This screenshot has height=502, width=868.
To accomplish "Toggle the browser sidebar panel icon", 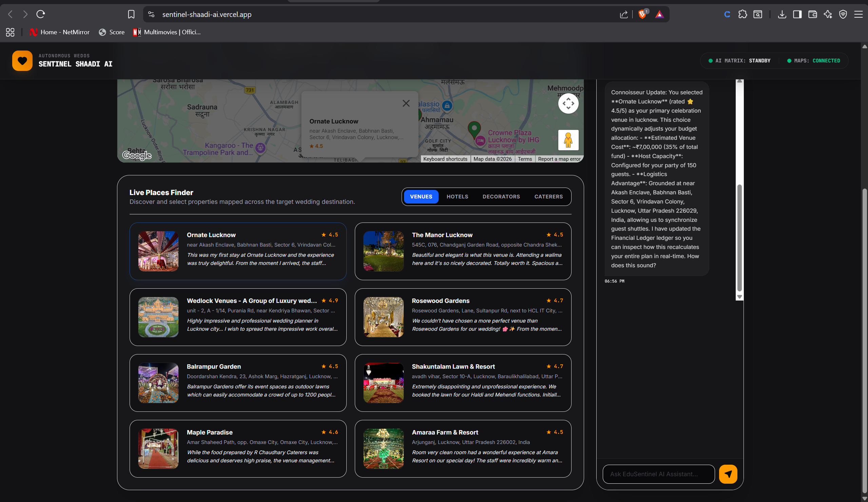I will (797, 14).
